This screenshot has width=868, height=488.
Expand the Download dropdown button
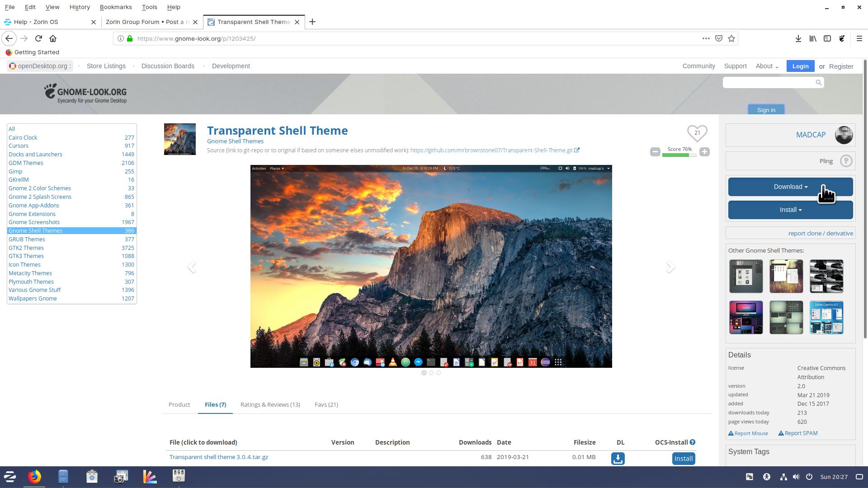(790, 187)
